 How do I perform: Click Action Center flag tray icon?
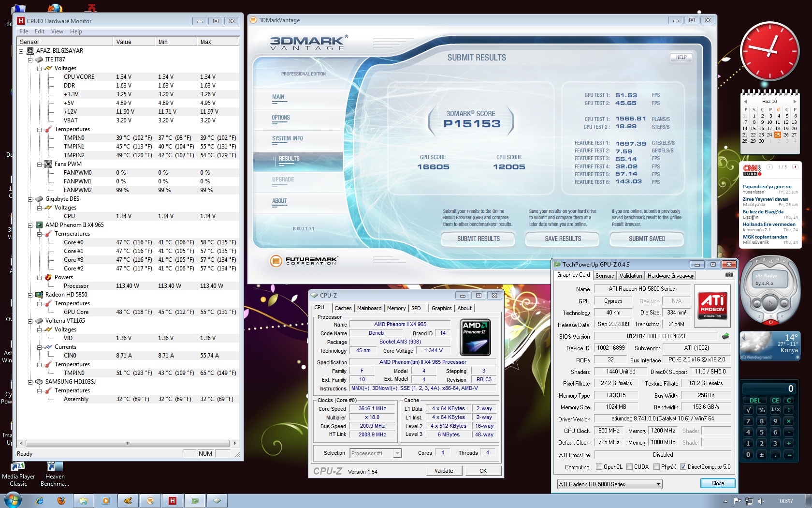click(737, 501)
